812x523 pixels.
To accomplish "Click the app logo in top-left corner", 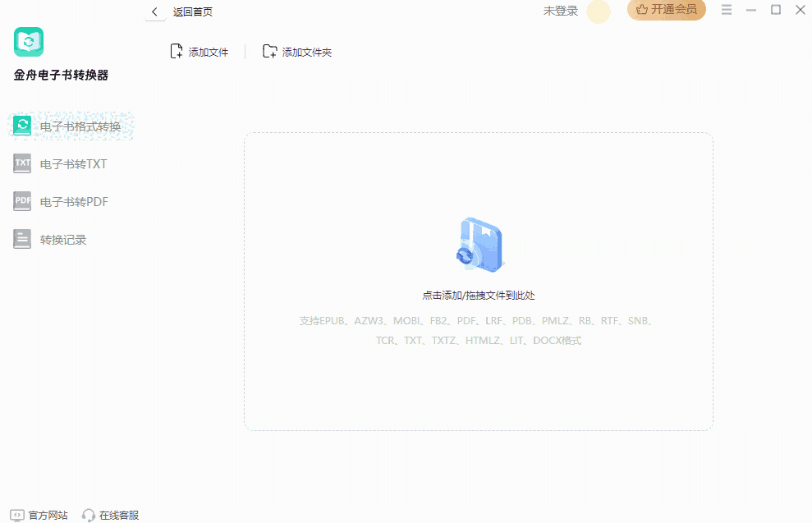I will tap(29, 42).
